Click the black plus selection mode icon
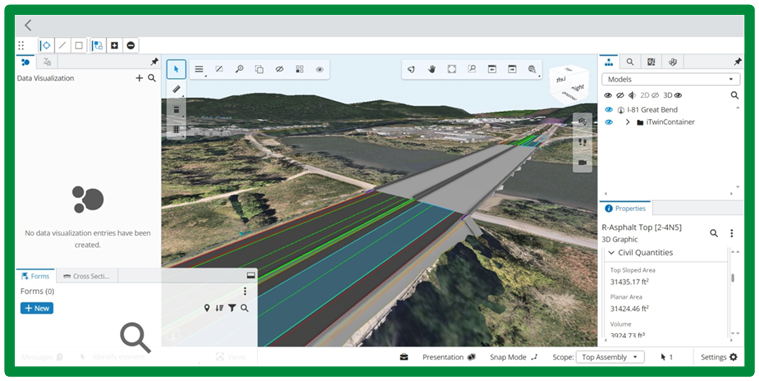The image size is (759, 381). 114,46
